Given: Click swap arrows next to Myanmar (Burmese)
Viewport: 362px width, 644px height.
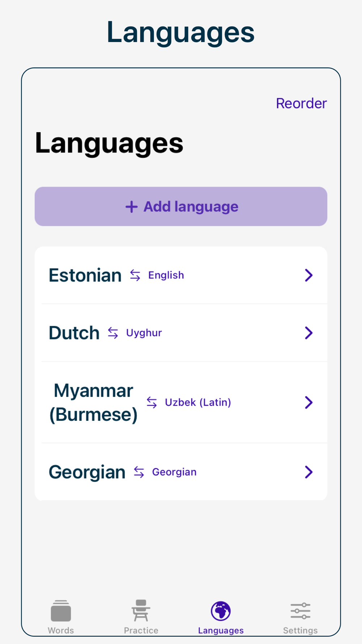Looking at the screenshot, I should point(152,402).
